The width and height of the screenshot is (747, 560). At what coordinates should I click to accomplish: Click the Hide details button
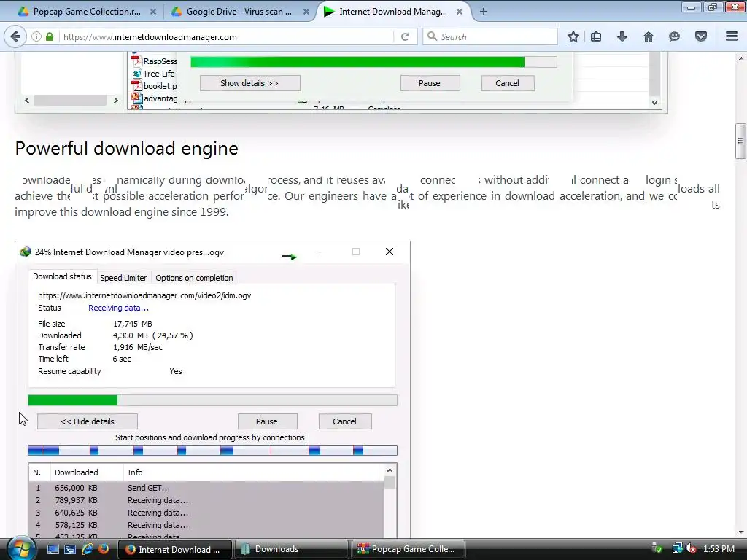click(x=88, y=421)
